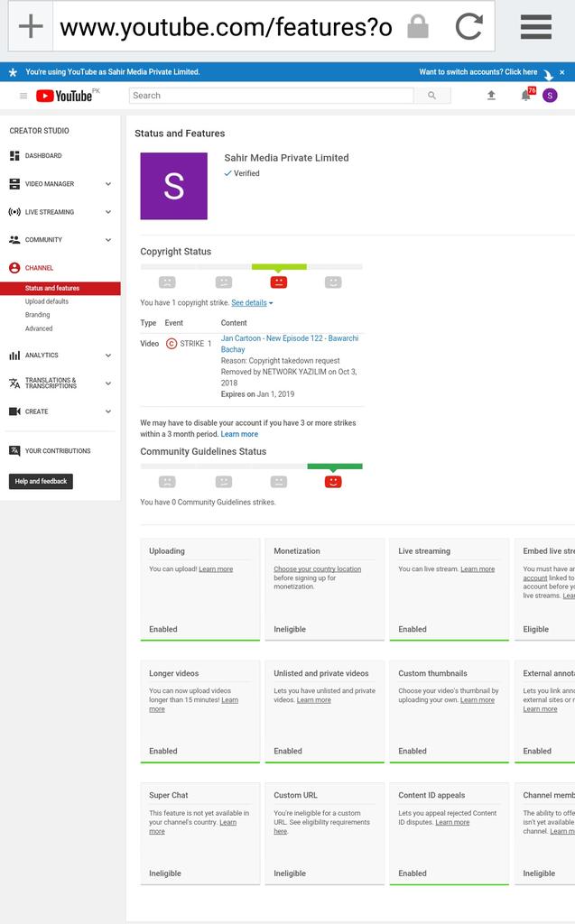Expand the Community section
The height and width of the screenshot is (924, 575).
[108, 240]
